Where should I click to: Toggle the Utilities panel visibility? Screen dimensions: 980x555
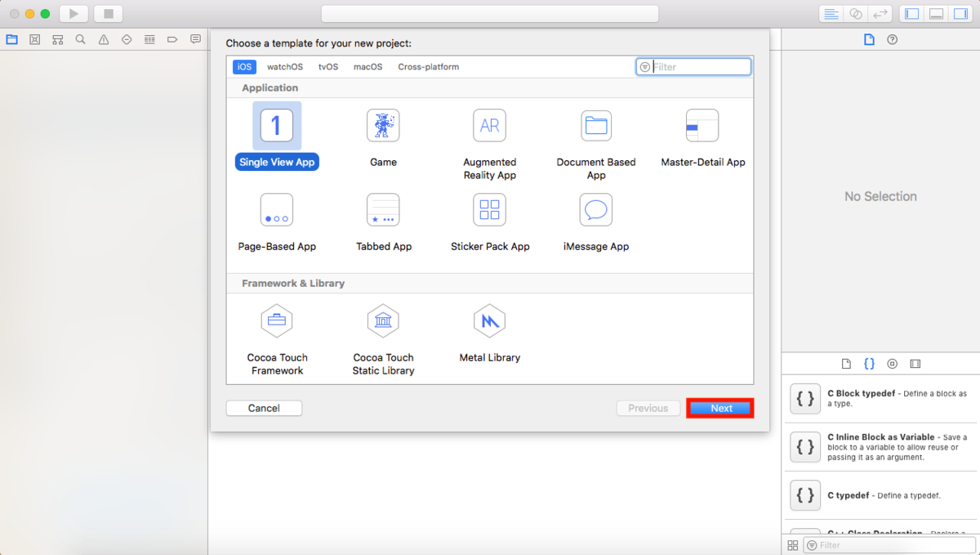[x=960, y=14]
